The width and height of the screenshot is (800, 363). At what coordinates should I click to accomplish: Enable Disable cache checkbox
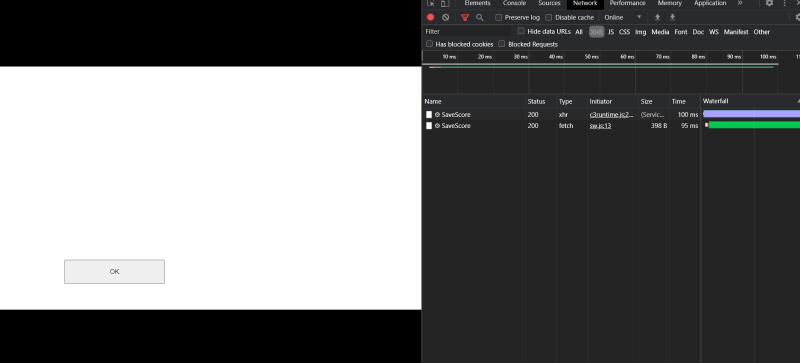(x=548, y=17)
